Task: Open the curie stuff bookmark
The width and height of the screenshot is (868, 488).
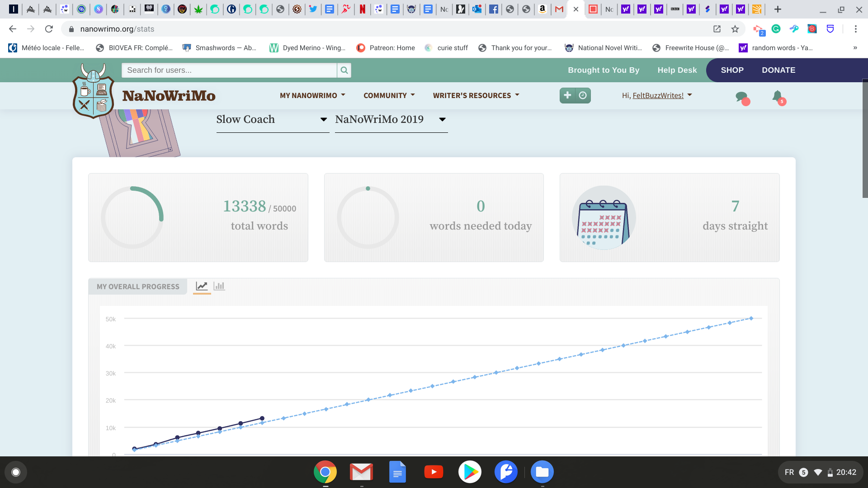Action: point(446,47)
